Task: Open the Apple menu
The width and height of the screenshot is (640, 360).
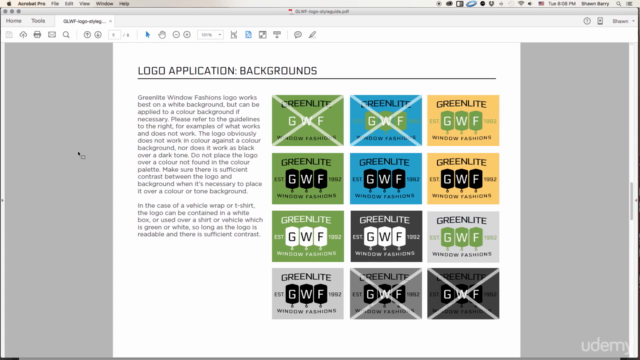Action: pyautogui.click(x=9, y=4)
